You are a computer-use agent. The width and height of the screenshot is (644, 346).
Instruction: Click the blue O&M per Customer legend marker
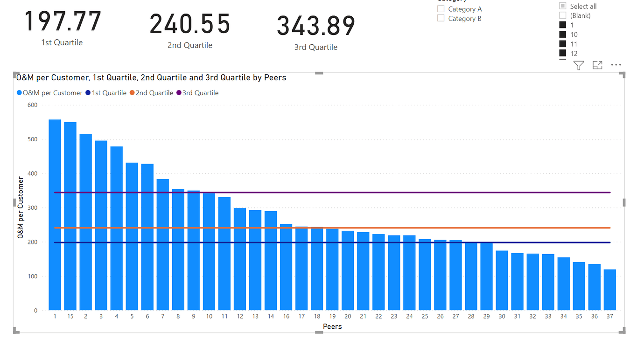coord(19,93)
